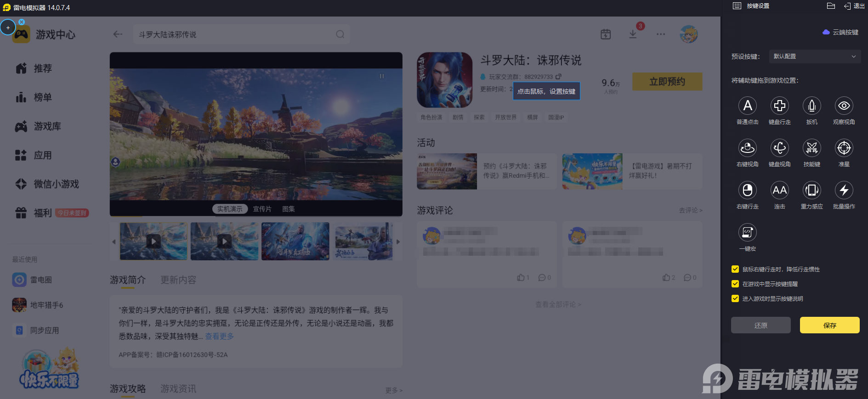
Task: Click the search magnifier icon
Action: 340,34
